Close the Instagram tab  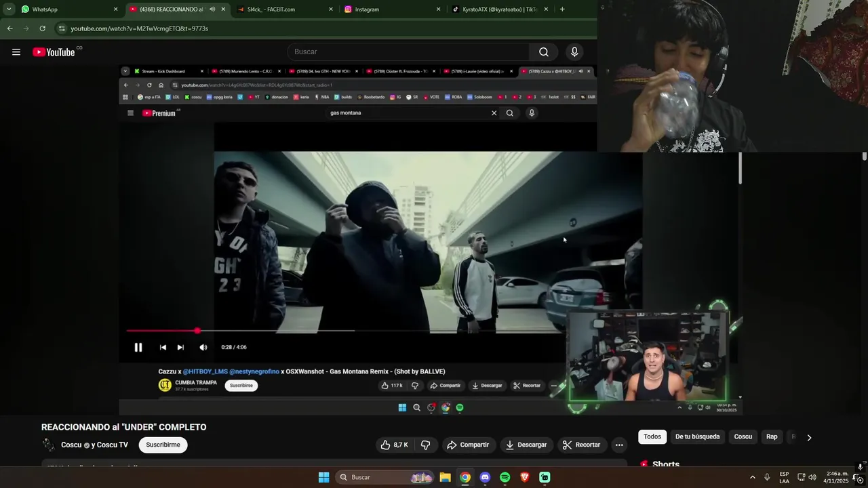438,9
